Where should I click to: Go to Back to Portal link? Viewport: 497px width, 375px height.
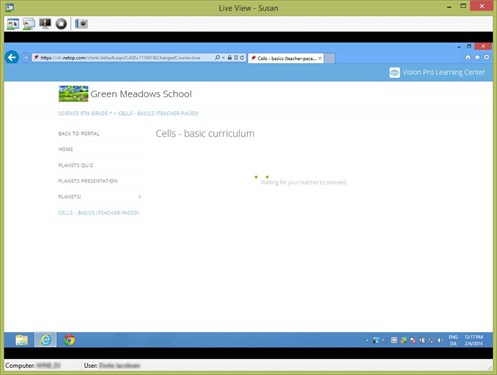click(79, 134)
